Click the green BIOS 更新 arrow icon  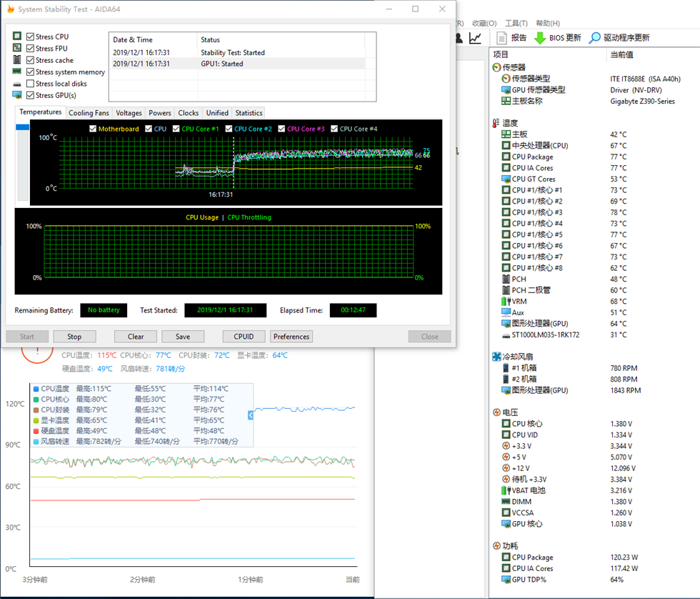click(541, 38)
